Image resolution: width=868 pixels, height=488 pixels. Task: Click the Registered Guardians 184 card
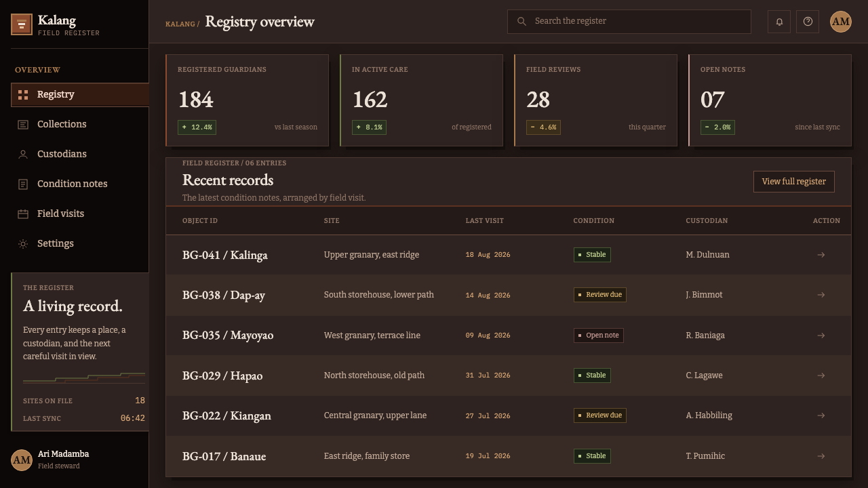tap(247, 100)
